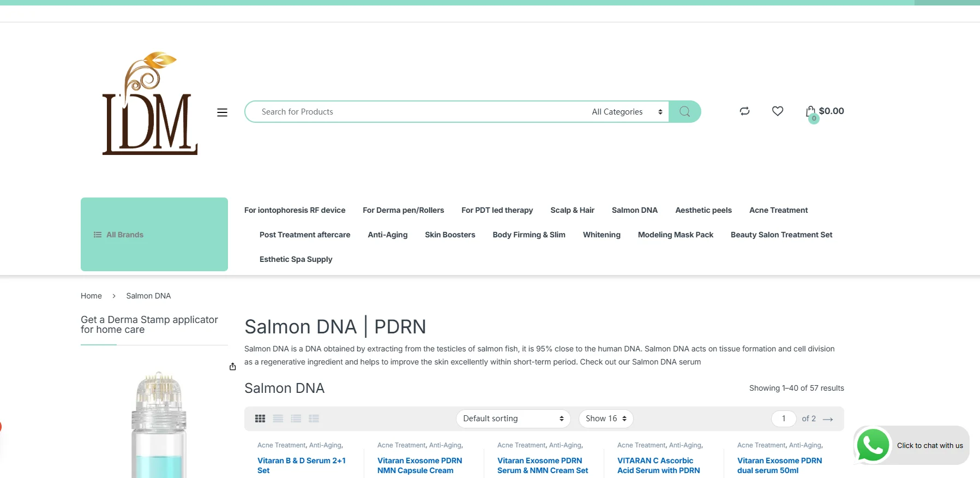Click the IDM logo
Image resolution: width=980 pixels, height=478 pixels.
click(150, 104)
